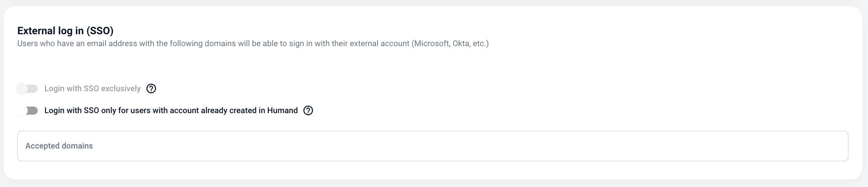Show help tooltip for Humand account SSO option
The height and width of the screenshot is (187, 868).
click(x=308, y=111)
